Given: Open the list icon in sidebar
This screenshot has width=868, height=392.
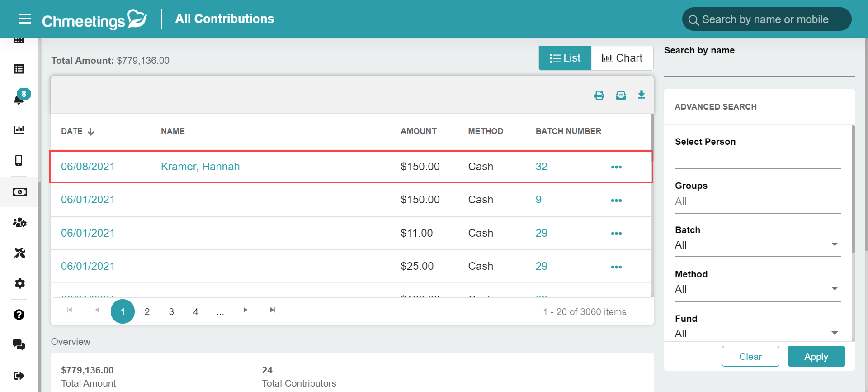Looking at the screenshot, I should [19, 69].
